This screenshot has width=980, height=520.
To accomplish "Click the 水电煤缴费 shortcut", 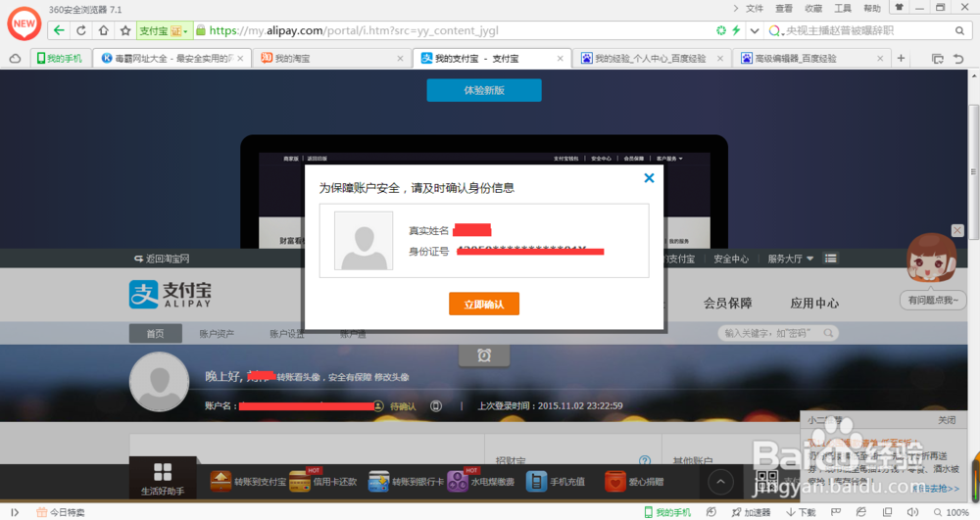I will tap(480, 481).
